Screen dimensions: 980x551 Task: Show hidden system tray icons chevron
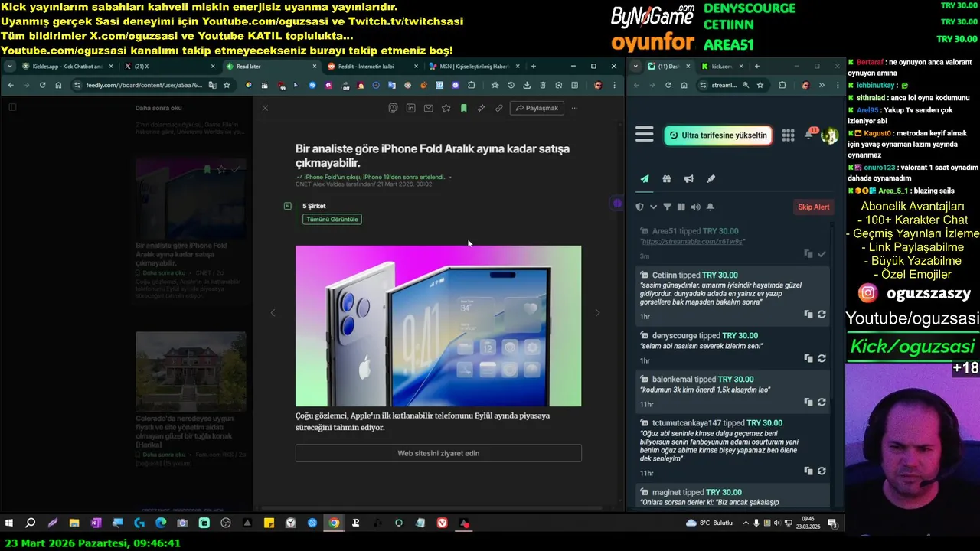[x=746, y=523]
